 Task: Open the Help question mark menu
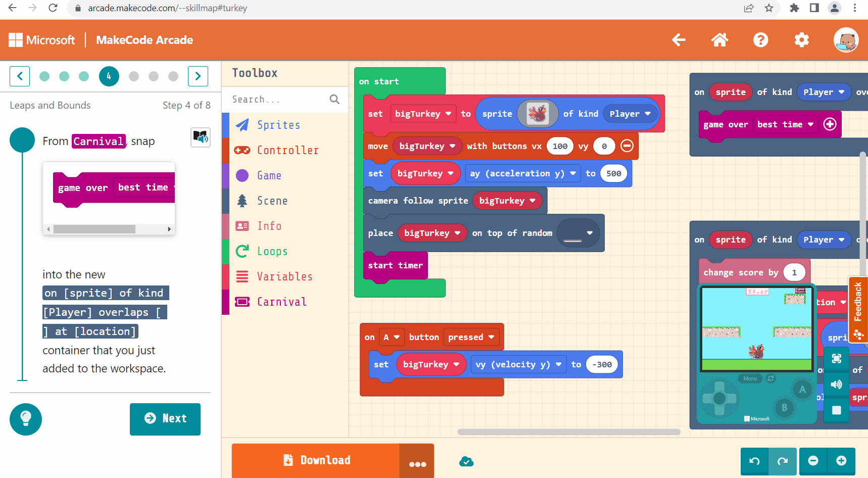(760, 40)
